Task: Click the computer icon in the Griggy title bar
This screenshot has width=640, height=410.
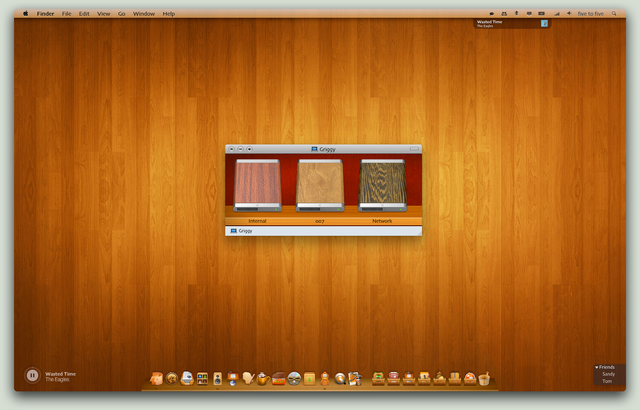Action: pyautogui.click(x=314, y=149)
